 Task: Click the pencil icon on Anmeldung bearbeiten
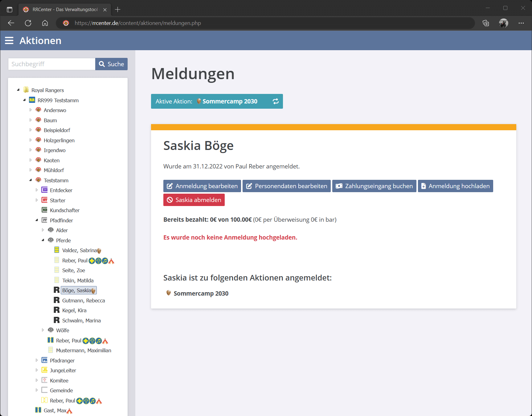(x=170, y=186)
